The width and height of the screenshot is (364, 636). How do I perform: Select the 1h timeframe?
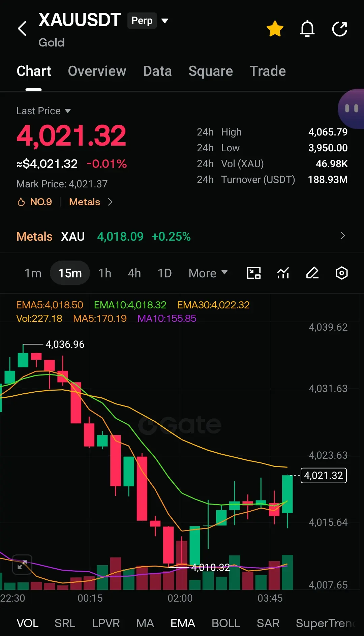click(x=105, y=273)
